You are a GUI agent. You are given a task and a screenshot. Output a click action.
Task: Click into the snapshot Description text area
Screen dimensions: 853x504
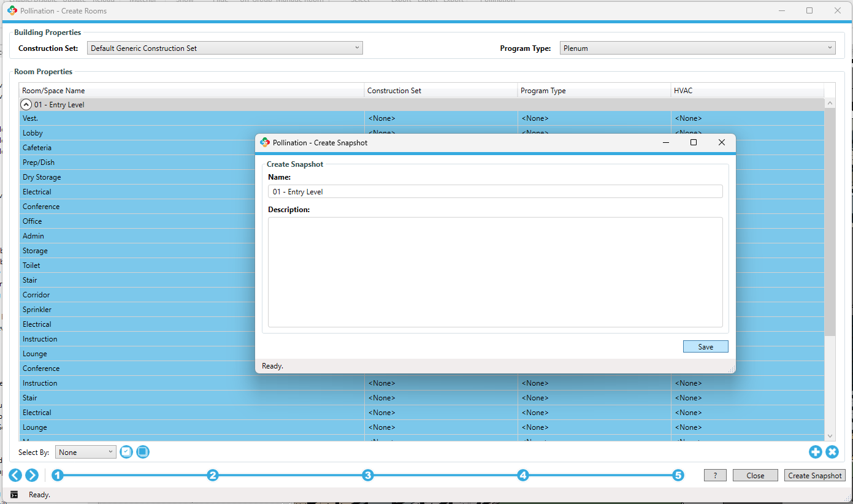point(495,272)
